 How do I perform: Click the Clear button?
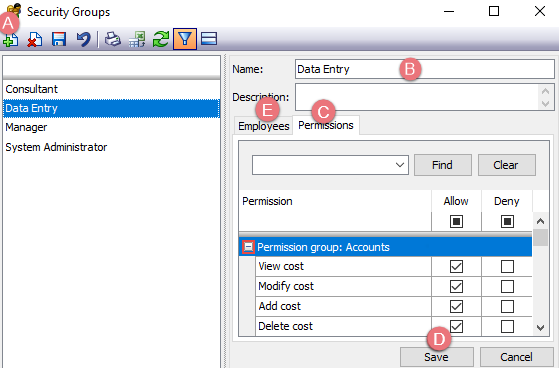coord(506,165)
